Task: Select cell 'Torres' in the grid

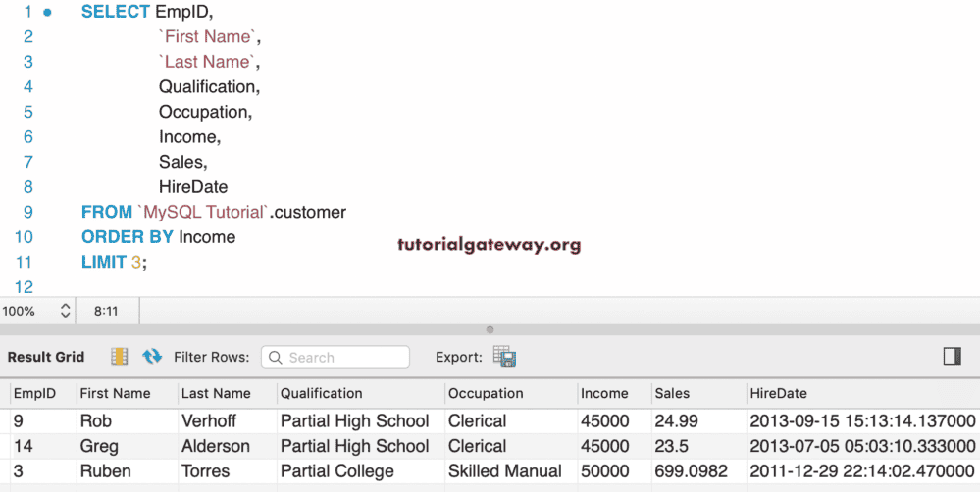Action: [x=206, y=471]
